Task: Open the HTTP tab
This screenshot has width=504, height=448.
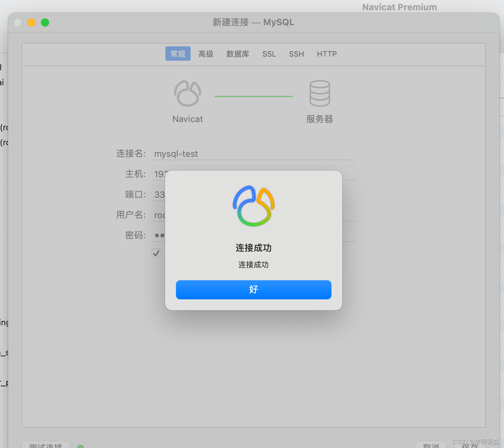Action: coord(327,54)
